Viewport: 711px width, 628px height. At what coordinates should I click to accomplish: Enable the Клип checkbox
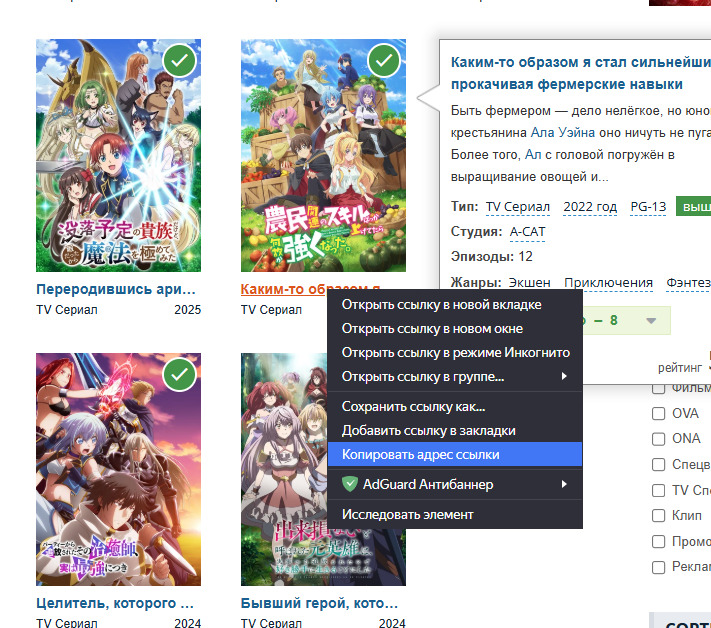659,516
